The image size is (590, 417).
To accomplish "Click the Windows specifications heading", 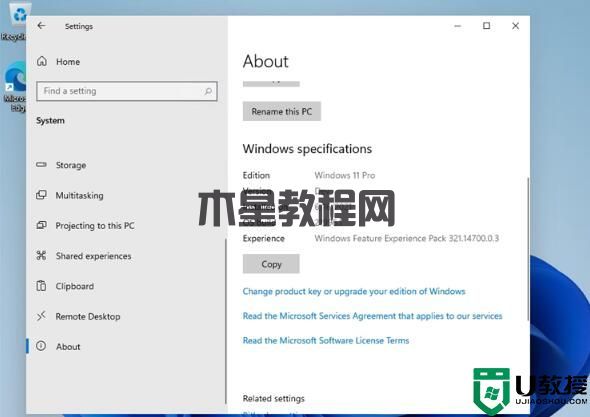I will [307, 149].
